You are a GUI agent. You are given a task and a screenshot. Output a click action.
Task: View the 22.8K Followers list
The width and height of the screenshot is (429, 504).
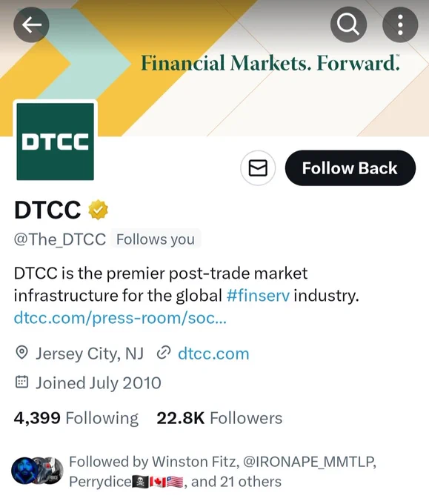219,418
